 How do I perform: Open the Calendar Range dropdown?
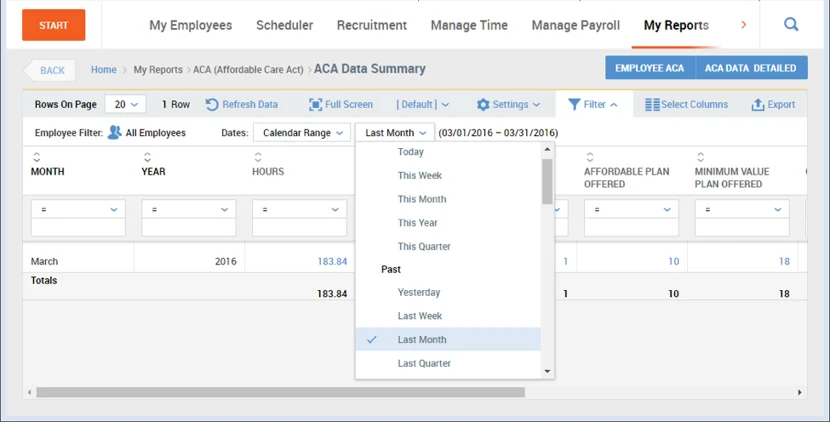point(301,133)
